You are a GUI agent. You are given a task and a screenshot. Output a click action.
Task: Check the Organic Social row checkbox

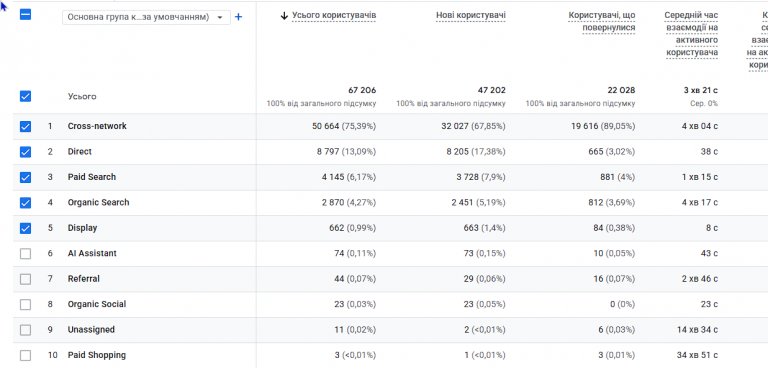[25, 305]
